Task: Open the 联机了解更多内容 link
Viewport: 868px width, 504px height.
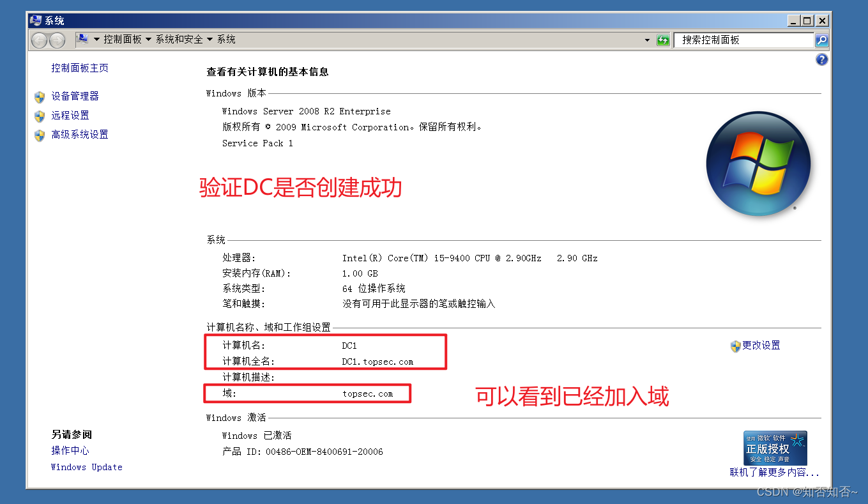Action: pyautogui.click(x=775, y=473)
